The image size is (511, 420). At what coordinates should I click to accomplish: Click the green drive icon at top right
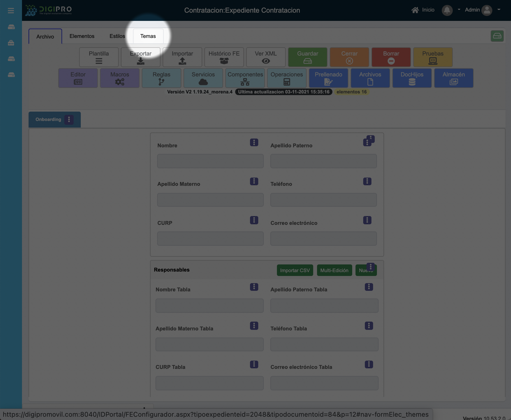[x=497, y=36]
